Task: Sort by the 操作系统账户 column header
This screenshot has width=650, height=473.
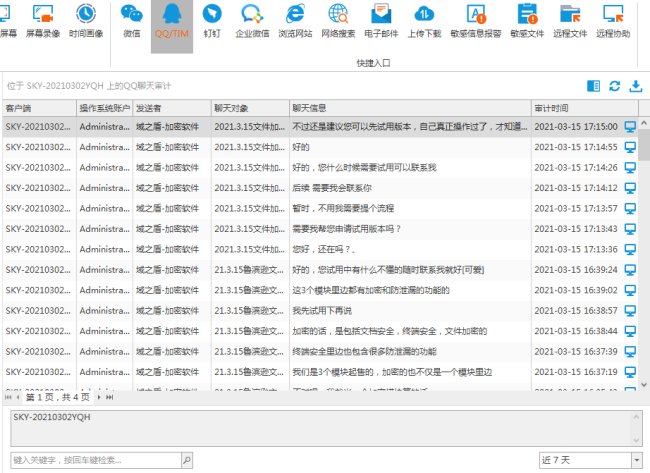Action: (x=104, y=108)
